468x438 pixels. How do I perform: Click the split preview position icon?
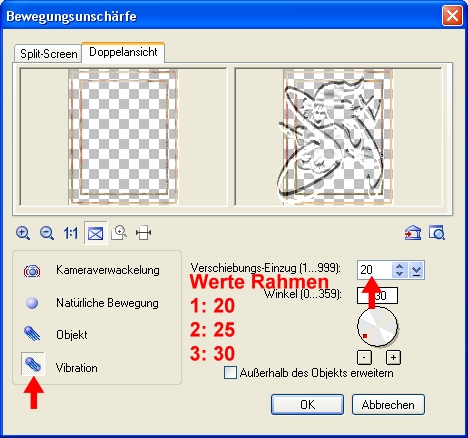coord(143,233)
